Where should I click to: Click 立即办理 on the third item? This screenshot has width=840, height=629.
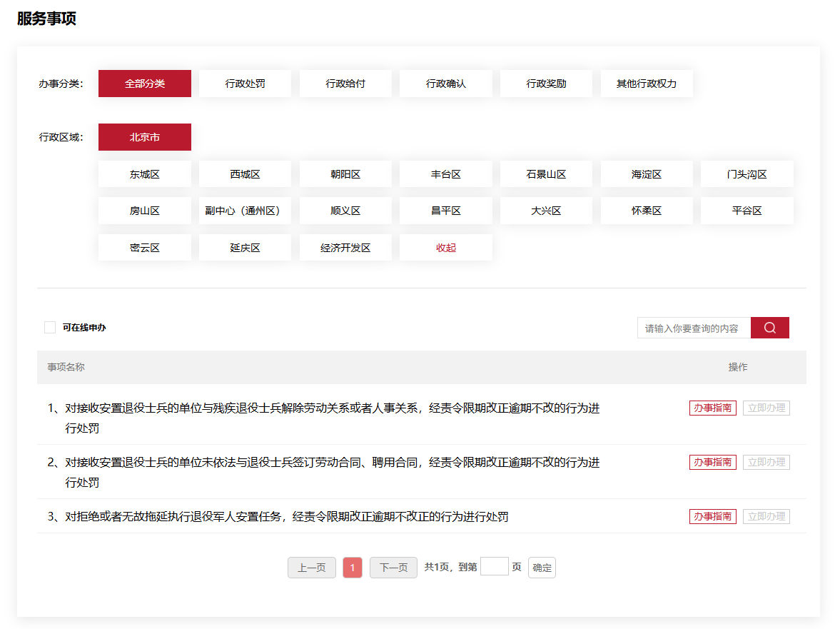[x=766, y=515]
